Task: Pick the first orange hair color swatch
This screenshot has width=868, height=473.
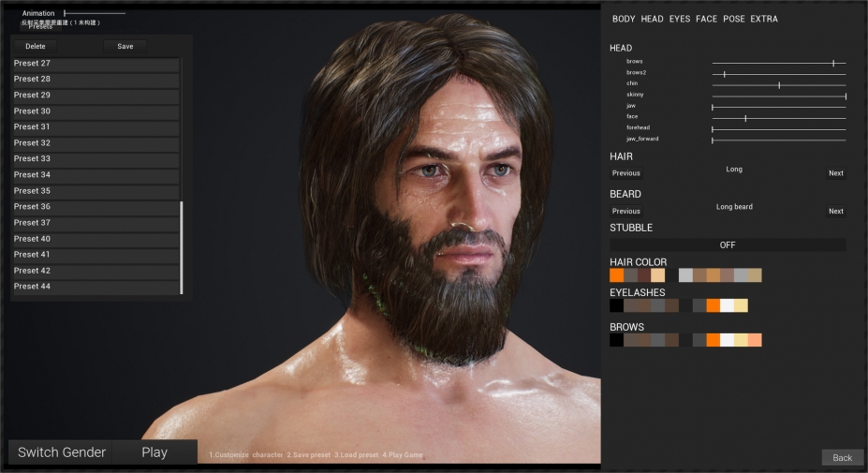Action: [616, 275]
